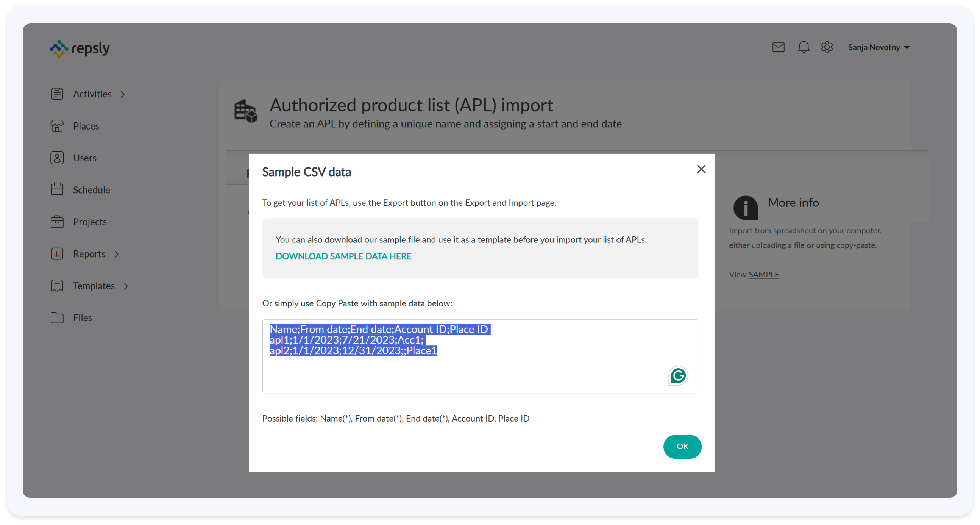980x525 pixels.
Task: Click the Reports chart icon
Action: click(57, 253)
